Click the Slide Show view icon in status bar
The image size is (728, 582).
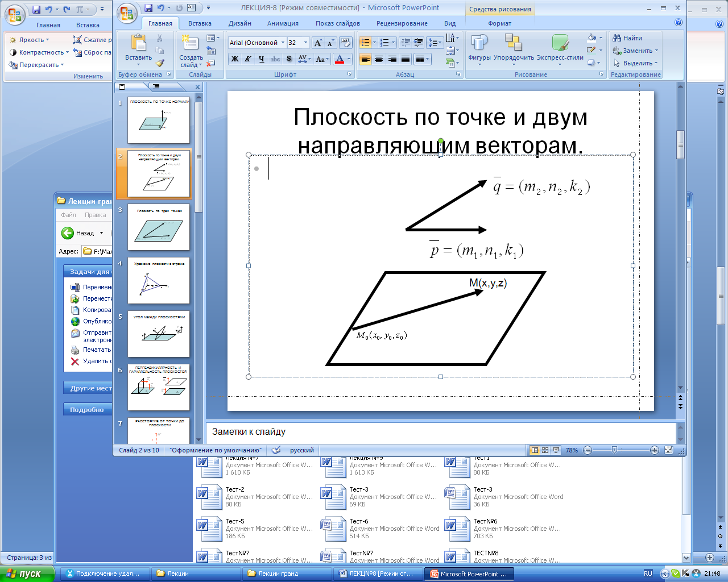pos(556,450)
